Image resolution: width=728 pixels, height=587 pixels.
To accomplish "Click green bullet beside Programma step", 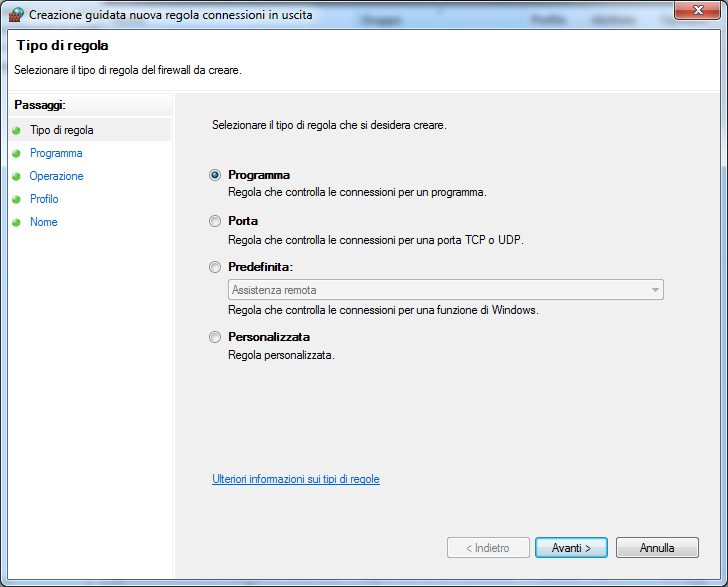I will pos(16,154).
